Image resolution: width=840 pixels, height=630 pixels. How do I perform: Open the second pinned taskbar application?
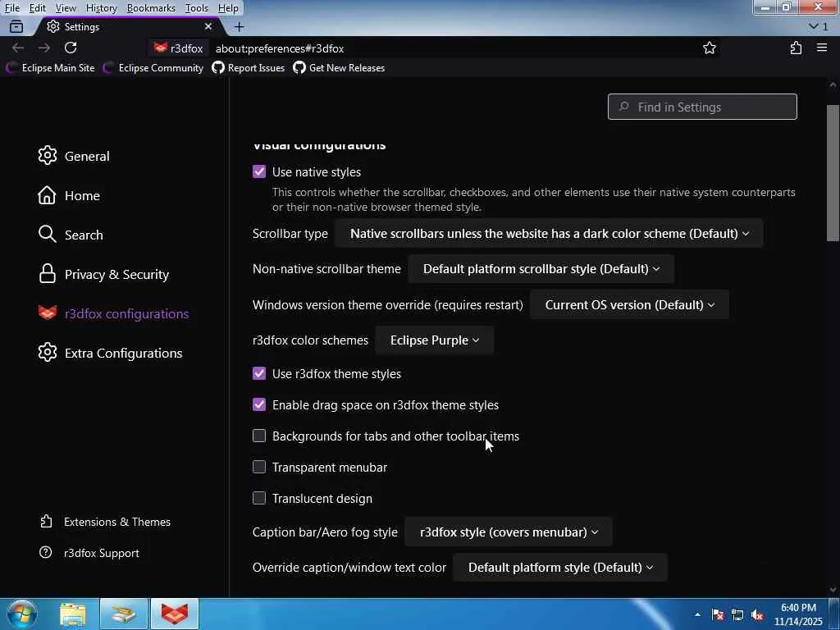tap(124, 614)
